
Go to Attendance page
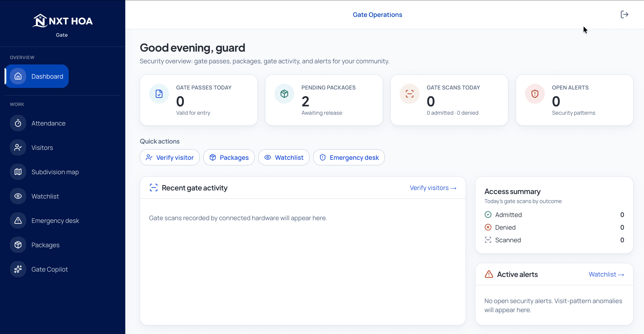click(x=48, y=123)
